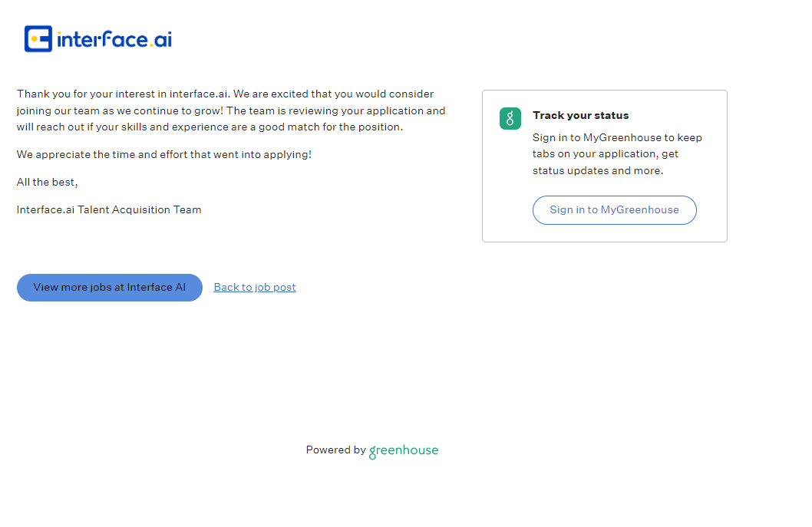Click the 'keep tabs on your application' description
Viewport: 812px width, 527px height.
click(605, 154)
